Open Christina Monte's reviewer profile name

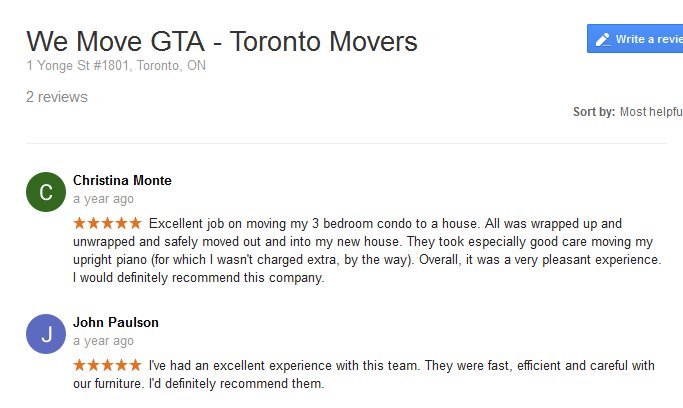(x=122, y=181)
